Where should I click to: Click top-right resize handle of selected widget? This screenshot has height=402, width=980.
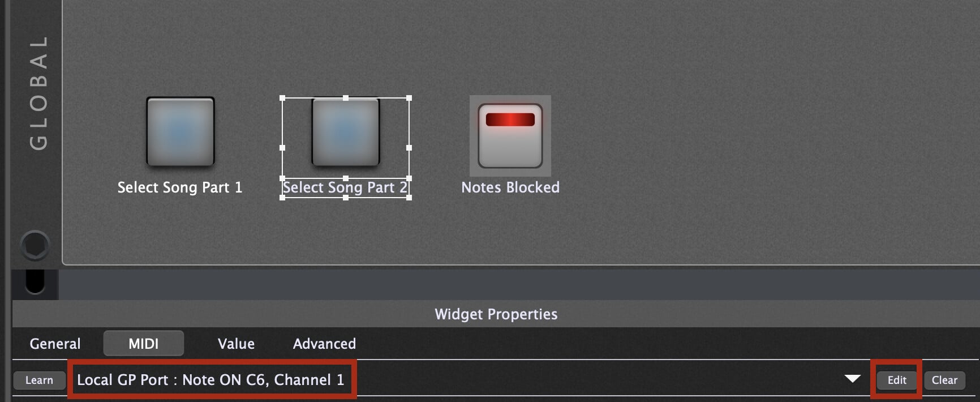click(409, 99)
